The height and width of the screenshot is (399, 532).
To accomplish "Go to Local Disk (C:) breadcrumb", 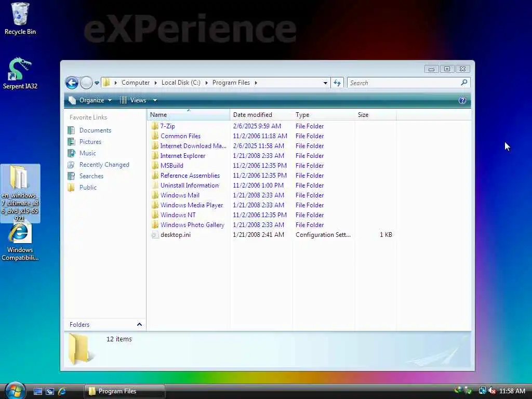I will coord(181,83).
